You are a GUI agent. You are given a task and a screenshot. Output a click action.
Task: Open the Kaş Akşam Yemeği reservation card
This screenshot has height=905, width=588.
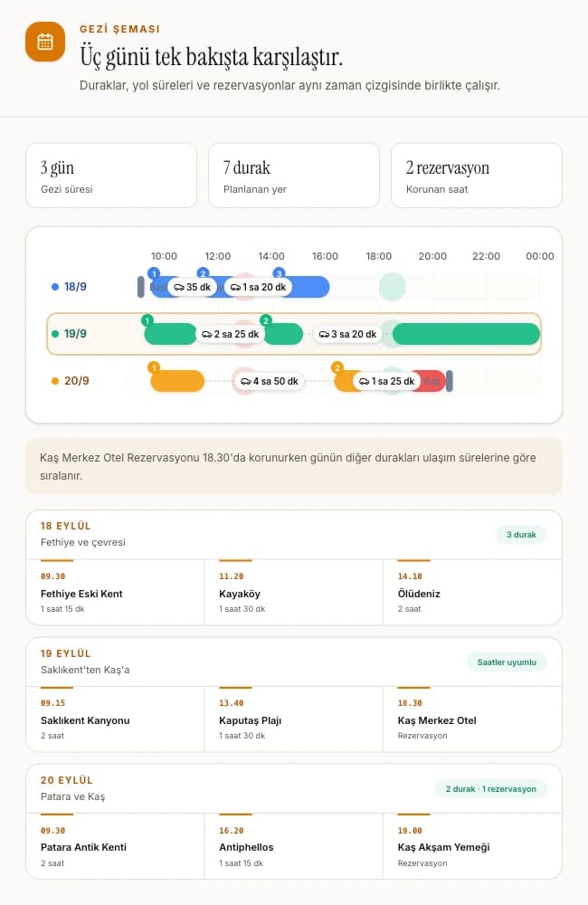(472, 846)
